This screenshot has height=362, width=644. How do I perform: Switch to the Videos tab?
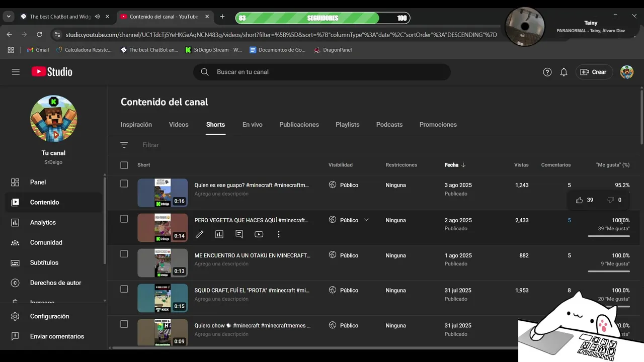click(179, 125)
